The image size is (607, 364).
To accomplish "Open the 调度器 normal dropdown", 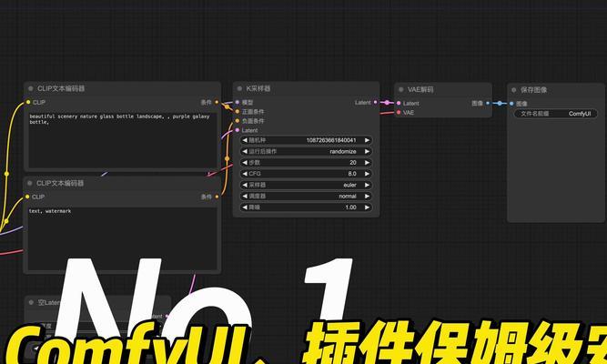I will [306, 197].
